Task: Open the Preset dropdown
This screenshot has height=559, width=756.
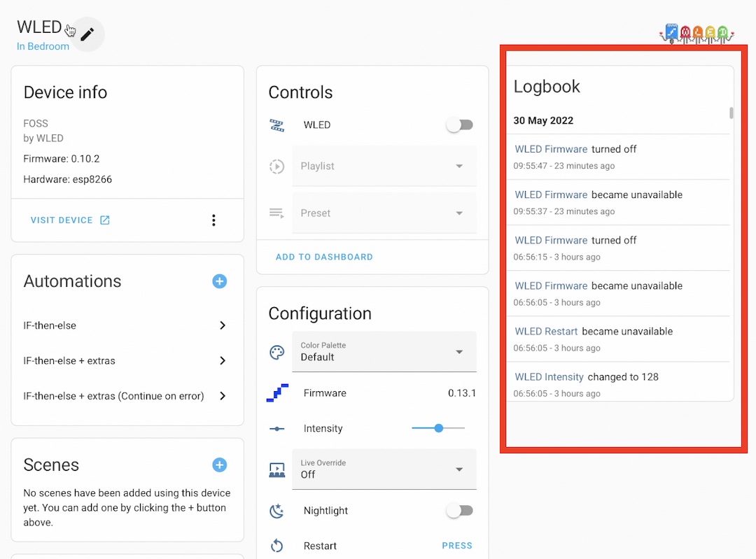Action: 384,213
